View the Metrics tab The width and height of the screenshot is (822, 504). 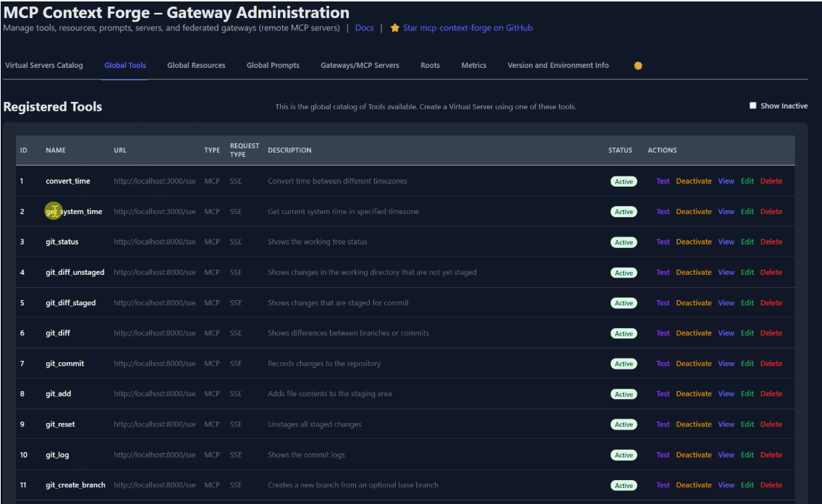(x=473, y=66)
